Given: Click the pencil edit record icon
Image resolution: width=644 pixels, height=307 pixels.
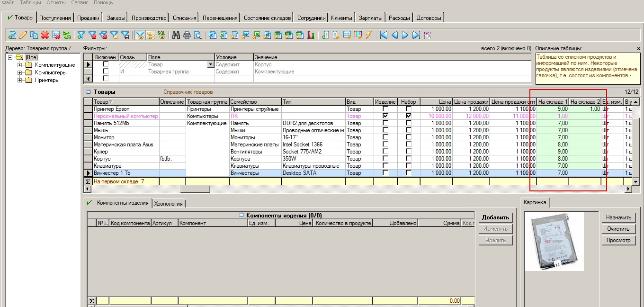Looking at the screenshot, I should (x=23, y=35).
